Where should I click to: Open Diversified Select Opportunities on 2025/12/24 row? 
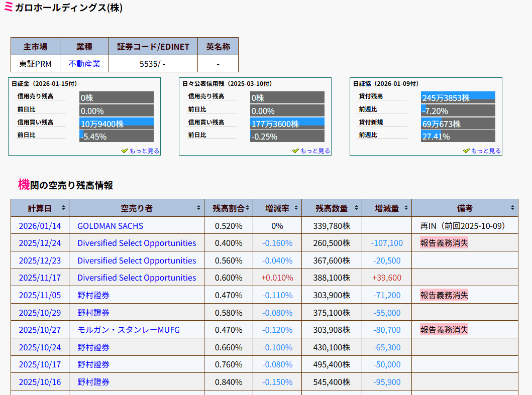pos(137,243)
